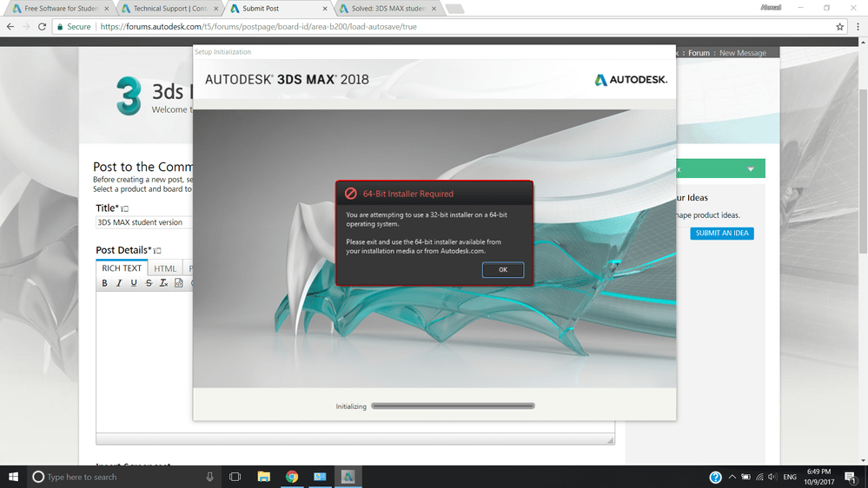Switch to the RICH TEXT editor tab
Viewport: 868px width, 488px height.
pos(122,267)
